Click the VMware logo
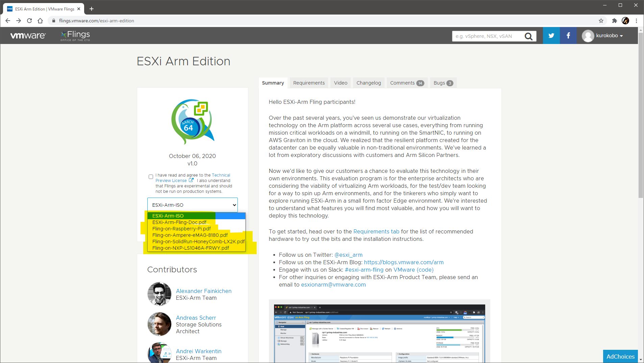 click(x=28, y=36)
